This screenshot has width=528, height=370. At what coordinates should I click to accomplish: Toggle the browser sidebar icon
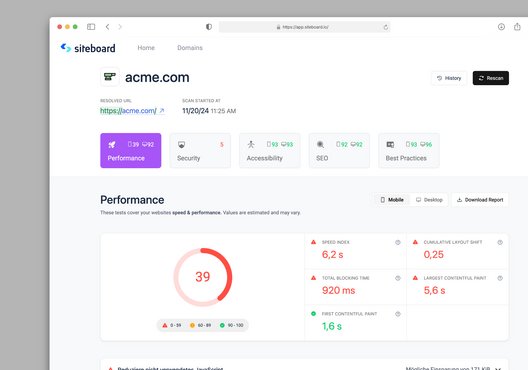click(91, 27)
